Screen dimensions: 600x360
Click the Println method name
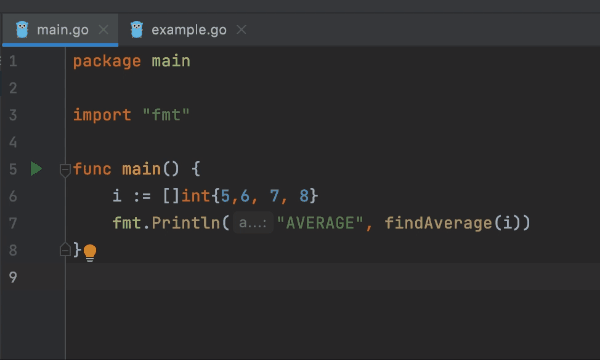(186, 223)
